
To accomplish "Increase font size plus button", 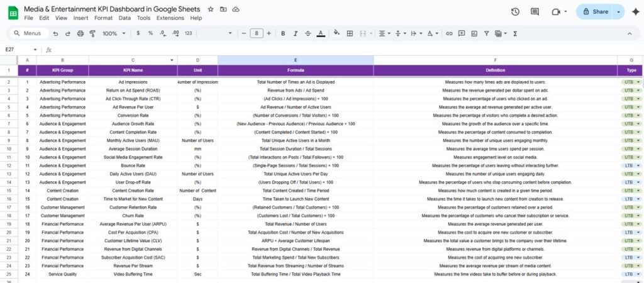I will 269,34.
